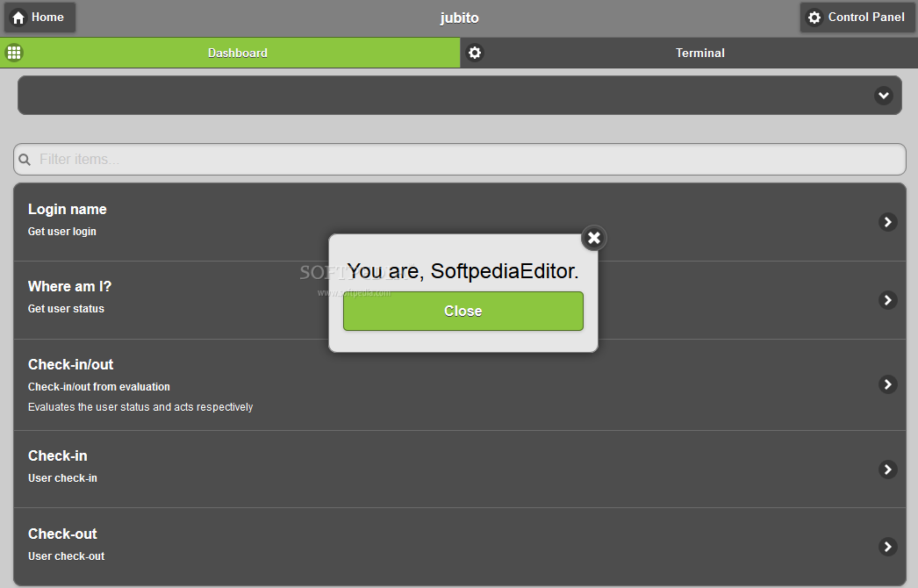Switch to the Terminal tab
This screenshot has width=918, height=588.
(689, 53)
